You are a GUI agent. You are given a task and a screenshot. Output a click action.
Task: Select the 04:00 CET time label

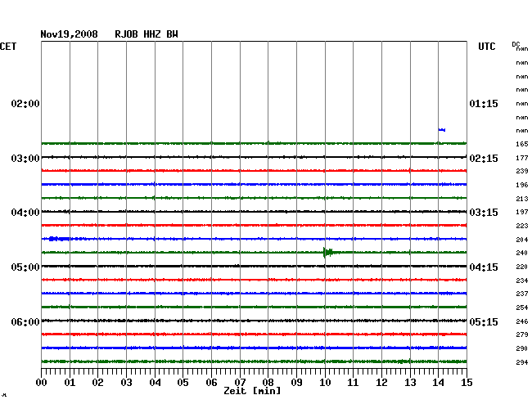pos(25,213)
